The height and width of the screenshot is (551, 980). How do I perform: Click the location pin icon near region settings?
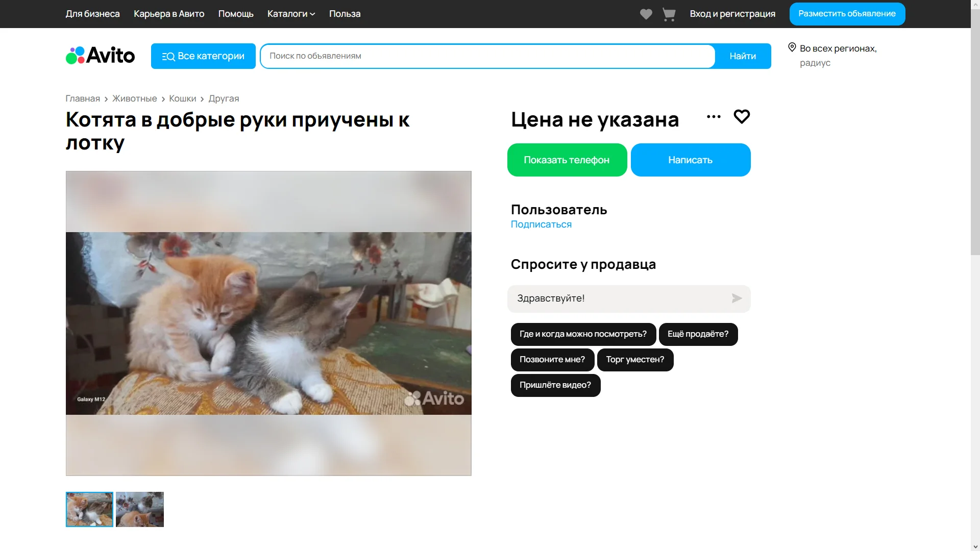tap(792, 47)
